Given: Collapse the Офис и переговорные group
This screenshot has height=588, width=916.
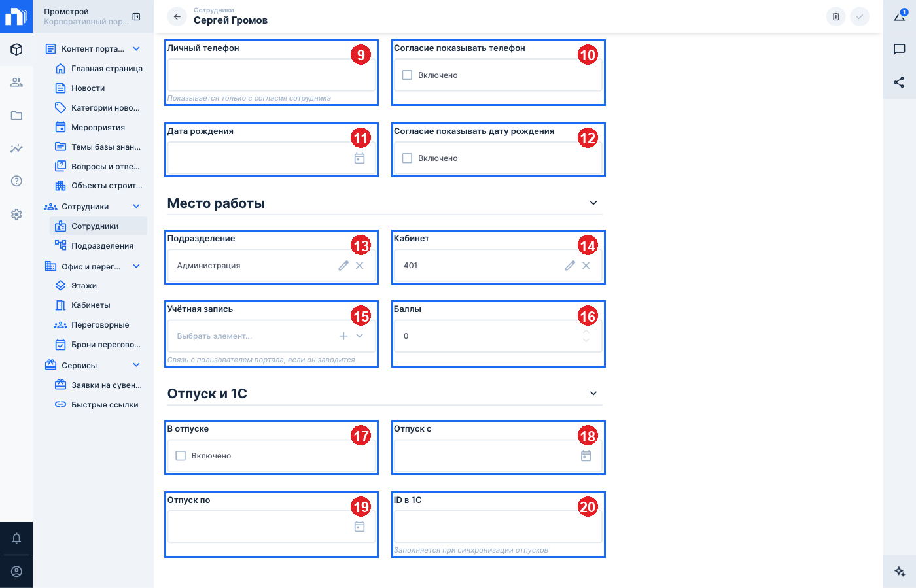Looking at the screenshot, I should pyautogui.click(x=136, y=266).
